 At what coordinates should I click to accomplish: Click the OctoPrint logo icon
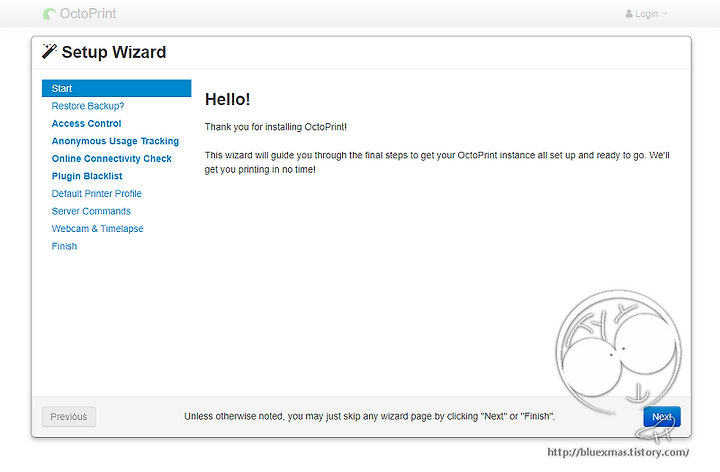[49, 14]
